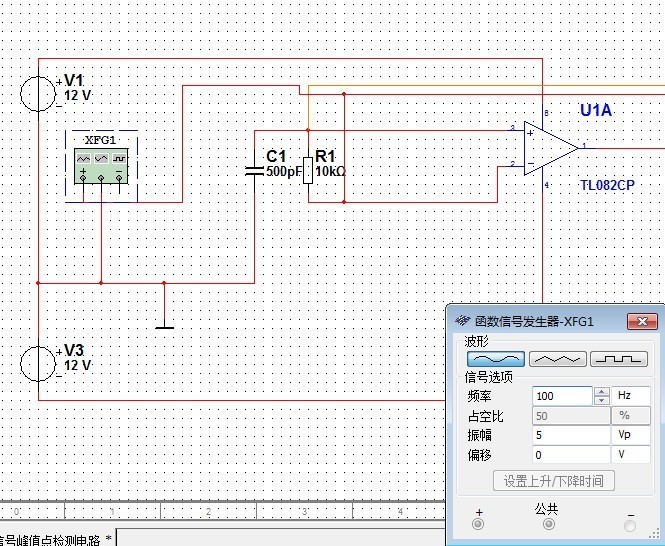This screenshot has width=665, height=546.
Task: Click the R1 10kΩ resistor symbol
Action: (x=308, y=168)
